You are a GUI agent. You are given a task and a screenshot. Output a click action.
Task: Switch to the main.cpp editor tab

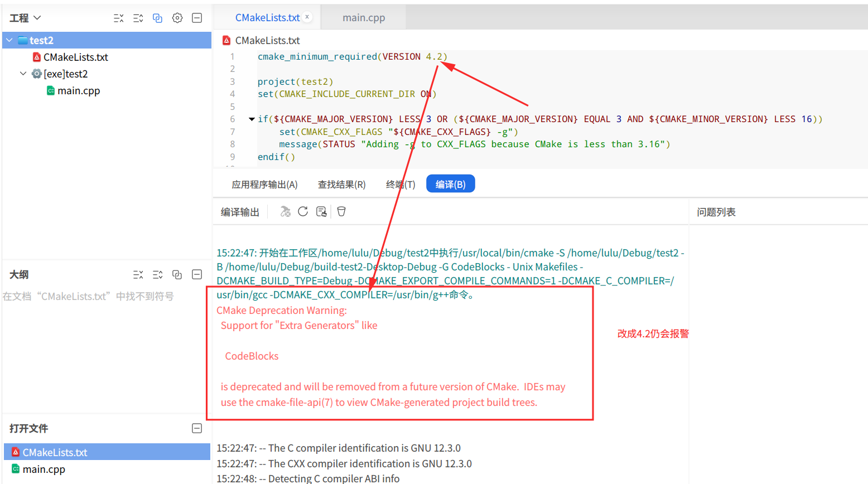click(364, 17)
